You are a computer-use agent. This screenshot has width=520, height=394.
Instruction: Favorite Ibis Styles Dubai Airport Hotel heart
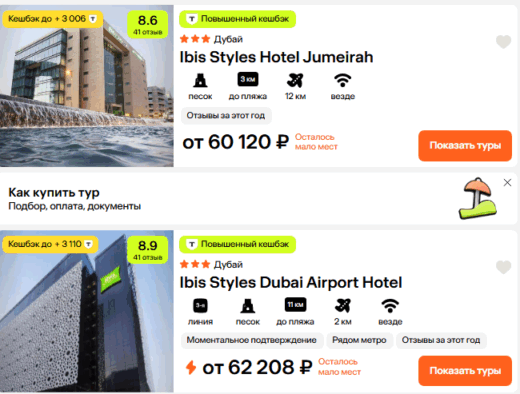(x=503, y=267)
